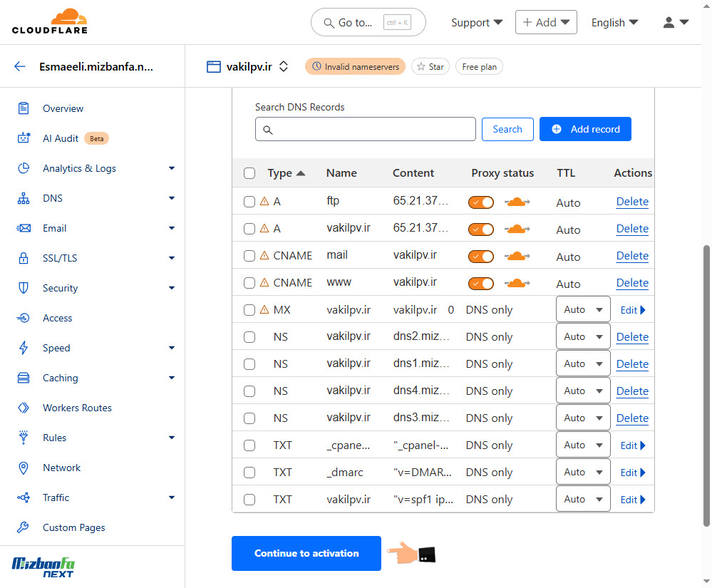Open the domain switcher next to vakilpv.ir

click(284, 66)
